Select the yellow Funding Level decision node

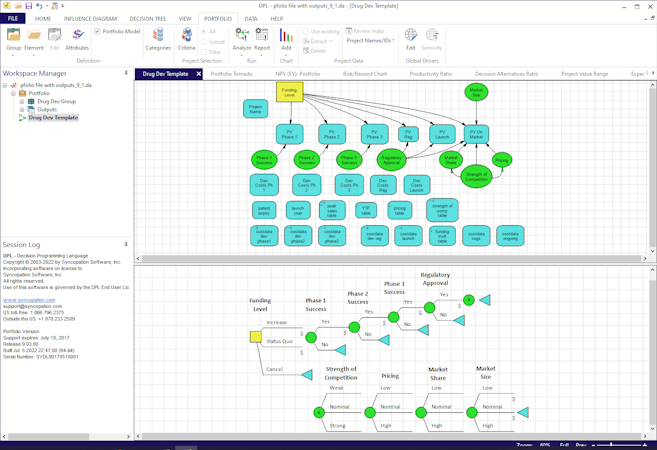(290, 92)
